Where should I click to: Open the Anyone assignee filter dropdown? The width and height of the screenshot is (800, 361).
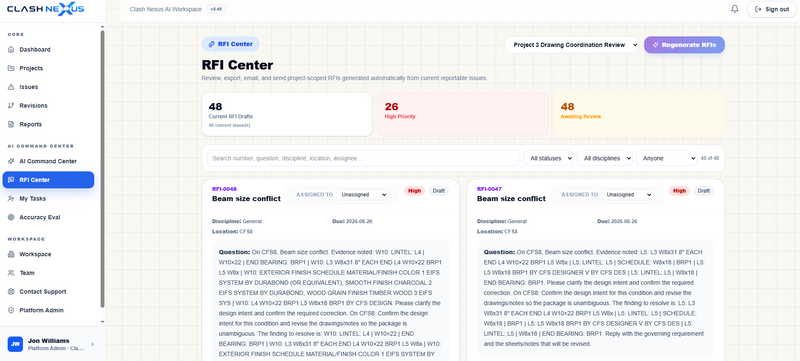666,159
